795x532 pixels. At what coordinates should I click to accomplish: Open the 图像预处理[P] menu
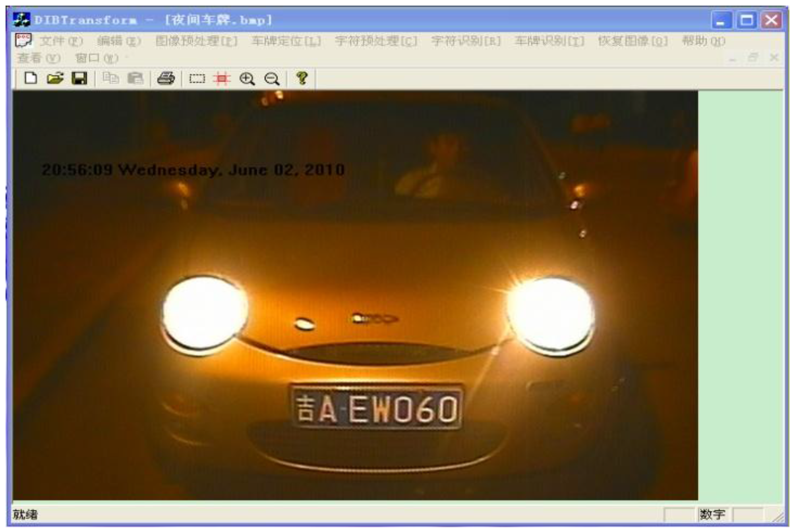[196, 41]
